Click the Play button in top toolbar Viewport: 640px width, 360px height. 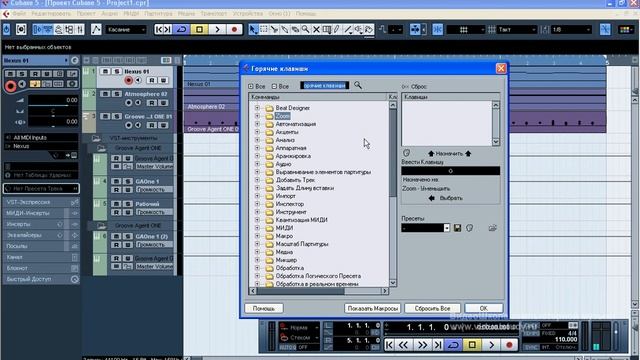(x=217, y=29)
